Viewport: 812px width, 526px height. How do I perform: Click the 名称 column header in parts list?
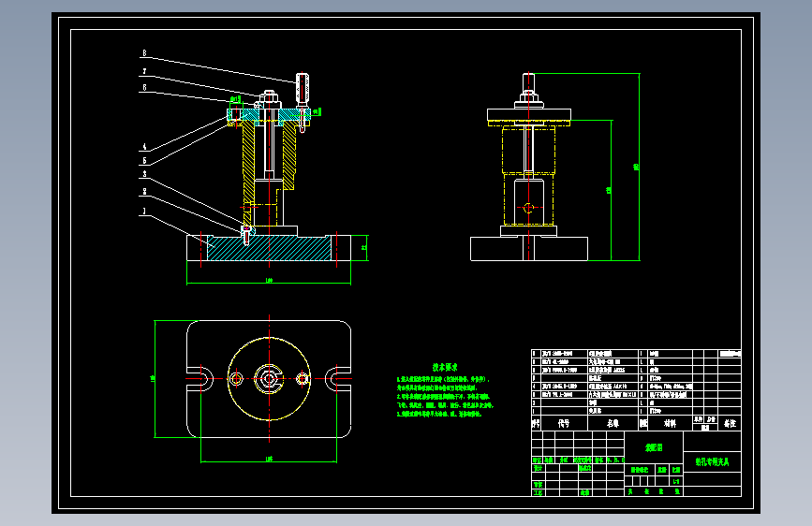(x=613, y=423)
